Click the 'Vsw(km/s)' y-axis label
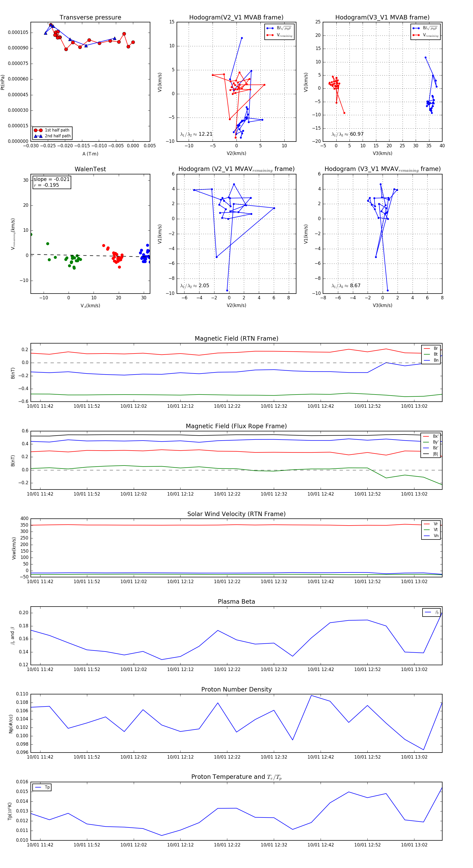This screenshot has width=473, height=868. (14, 548)
